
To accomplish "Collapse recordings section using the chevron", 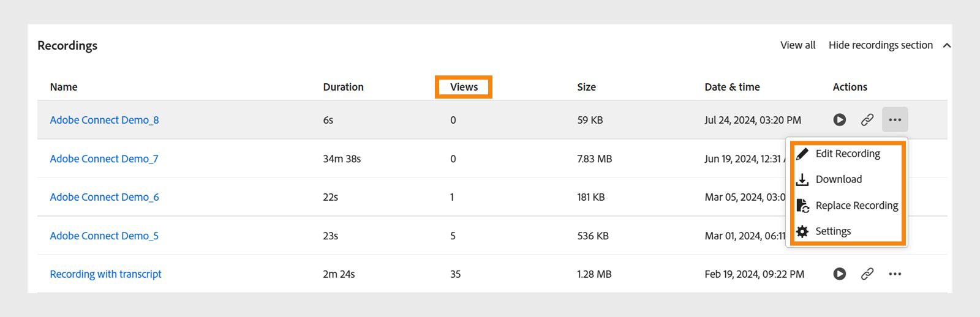I will tap(947, 46).
